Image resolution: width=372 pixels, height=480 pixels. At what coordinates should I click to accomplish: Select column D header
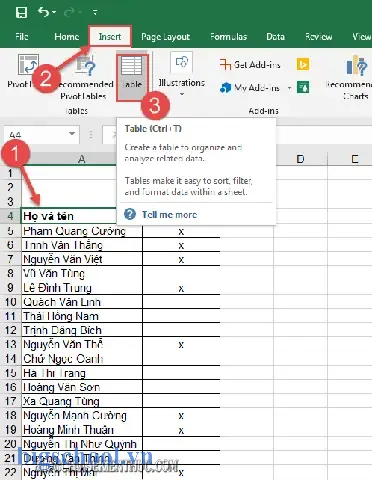[x=301, y=159]
